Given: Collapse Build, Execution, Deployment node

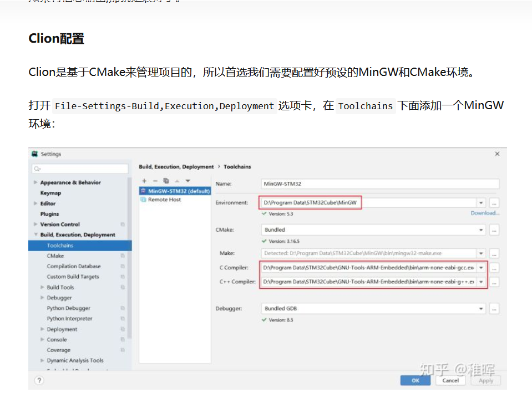Looking at the screenshot, I should (x=36, y=234).
